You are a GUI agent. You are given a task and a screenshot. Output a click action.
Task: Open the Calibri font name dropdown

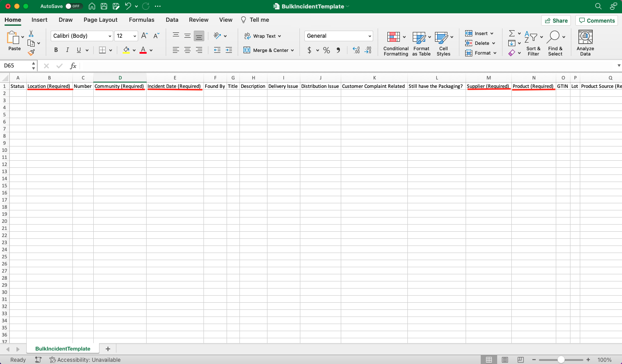click(x=82, y=36)
